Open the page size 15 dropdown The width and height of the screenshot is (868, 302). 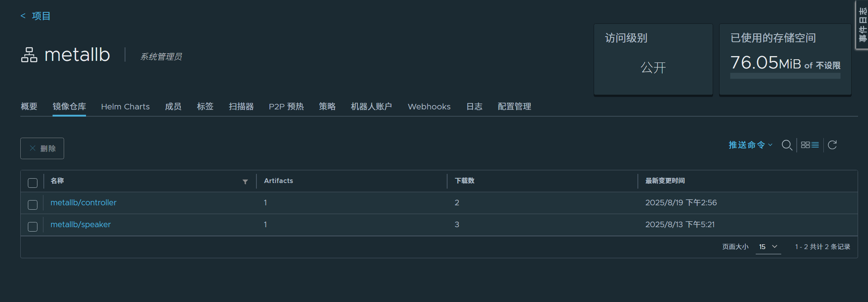(768, 247)
